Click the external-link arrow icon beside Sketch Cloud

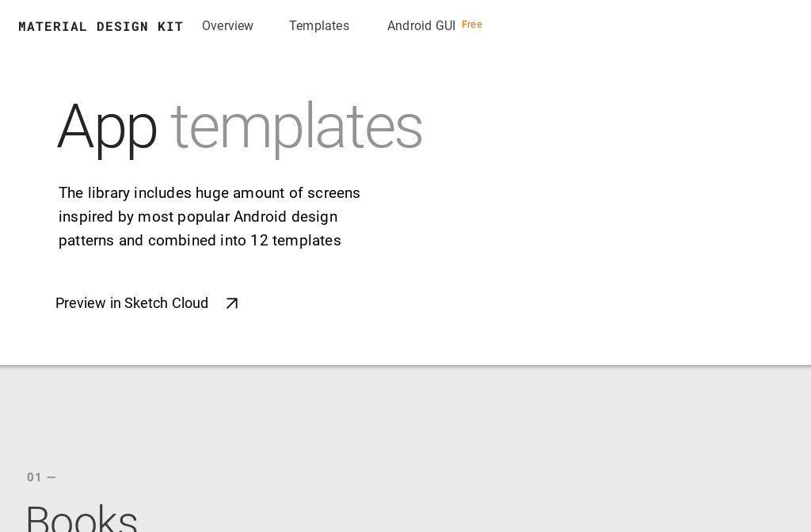point(231,303)
